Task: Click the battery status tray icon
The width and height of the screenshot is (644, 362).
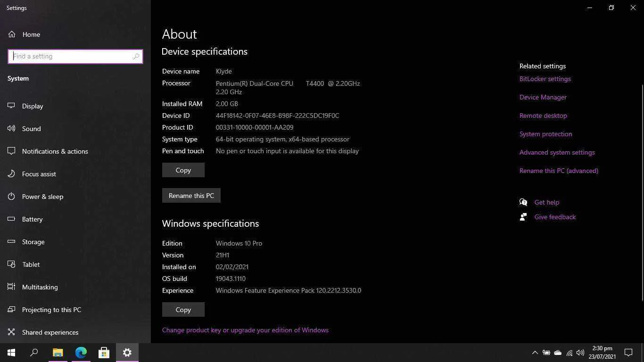Action: coord(546,353)
